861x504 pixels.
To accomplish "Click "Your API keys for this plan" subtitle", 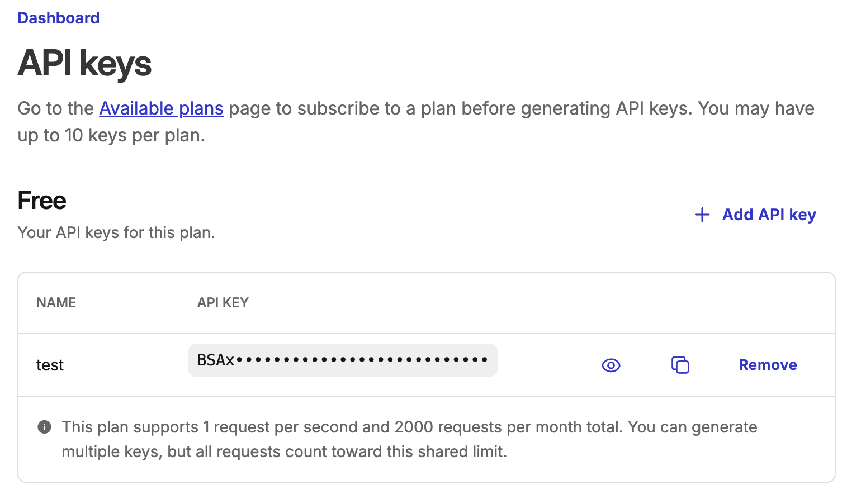I will coord(116,232).
